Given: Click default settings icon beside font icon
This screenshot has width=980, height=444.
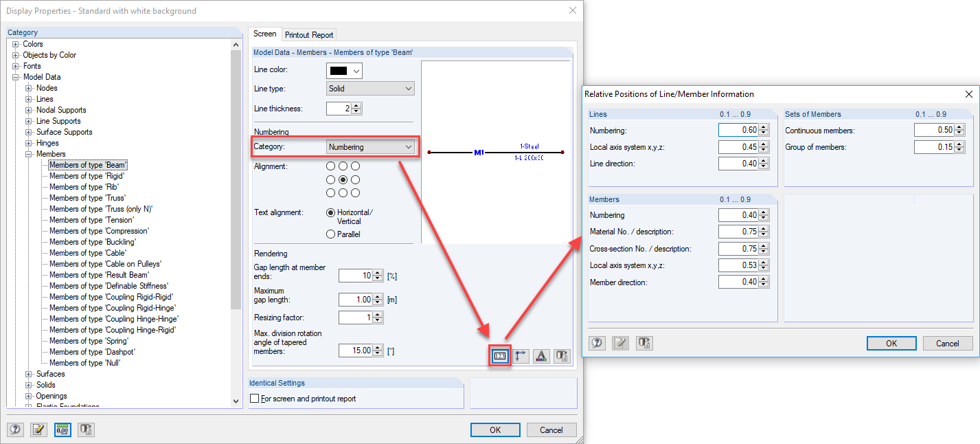Looking at the screenshot, I should (x=562, y=356).
